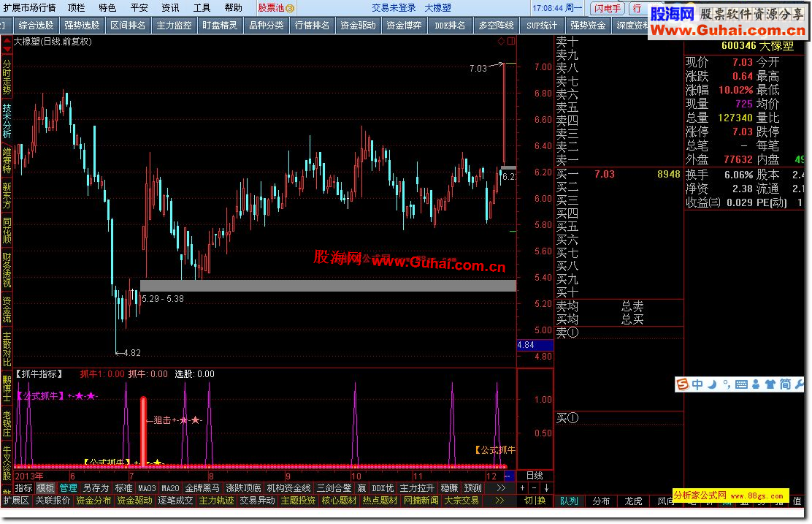Image resolution: width=812 pixels, height=524 pixels.
Task: Open the 特色 menu
Action: pyautogui.click(x=107, y=8)
